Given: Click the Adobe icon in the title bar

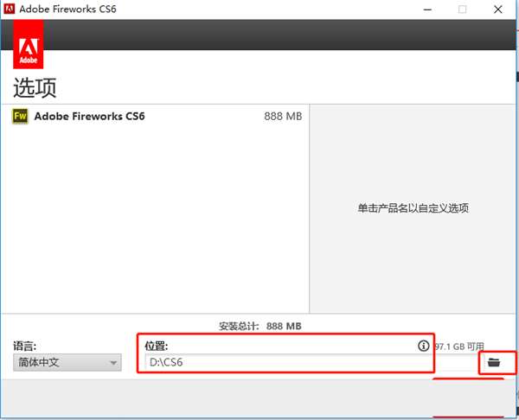Looking at the screenshot, I should 9,9.
